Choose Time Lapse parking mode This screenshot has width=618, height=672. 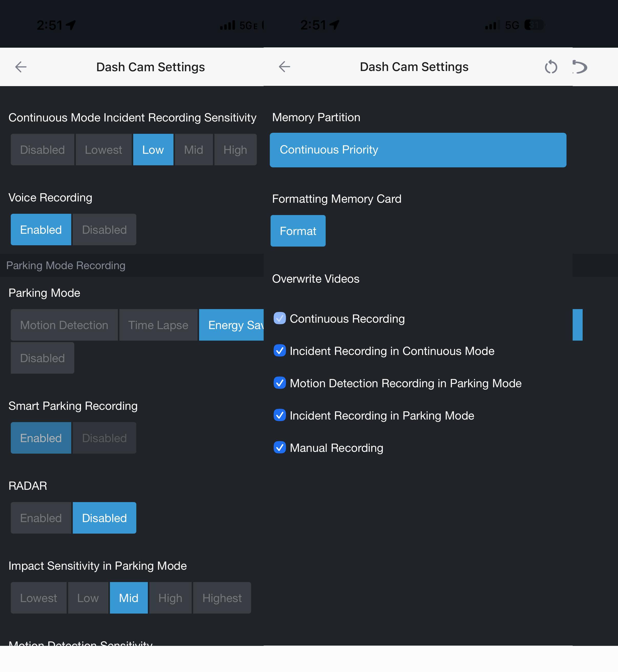coord(158,325)
